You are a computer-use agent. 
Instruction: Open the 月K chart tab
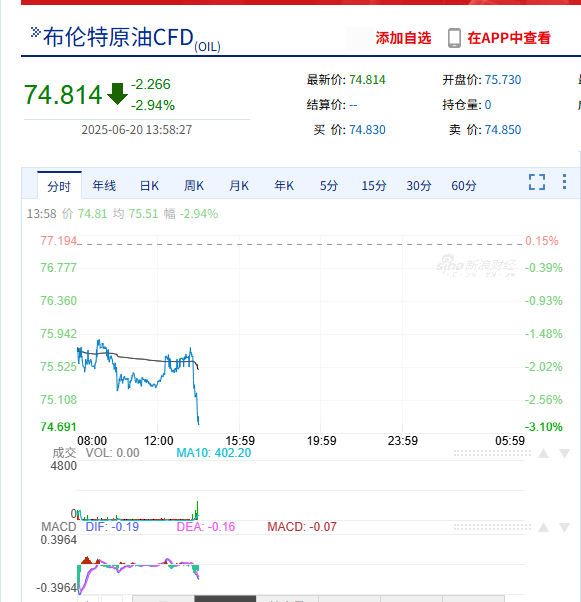[x=239, y=186]
